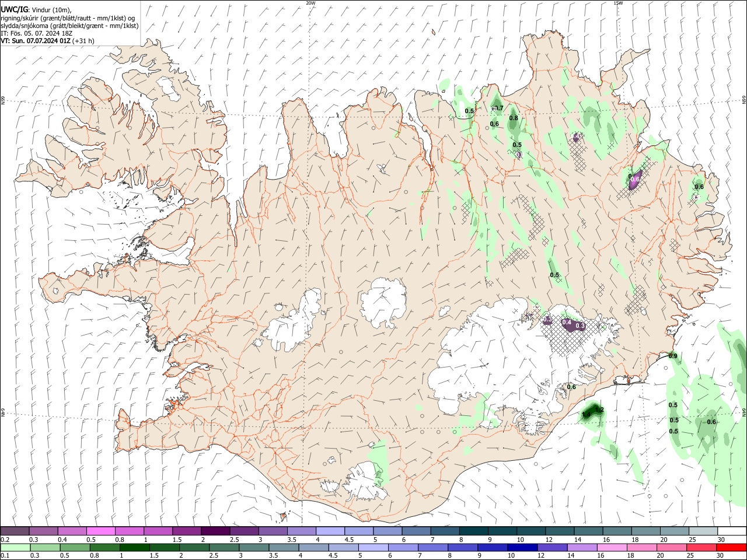Click the 'UWC/IG' title text
The height and width of the screenshot is (560, 747).
click(15, 9)
